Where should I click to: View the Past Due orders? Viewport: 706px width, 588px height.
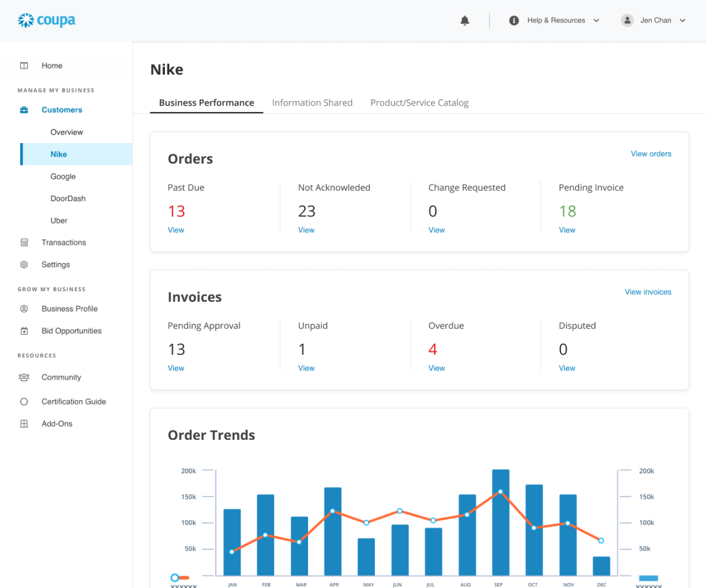coord(176,230)
